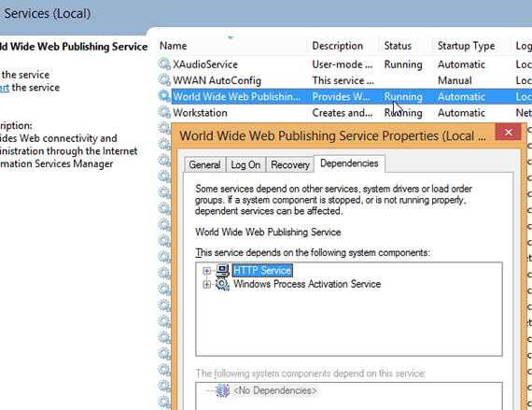Click Running status of XAudioService

click(x=403, y=64)
